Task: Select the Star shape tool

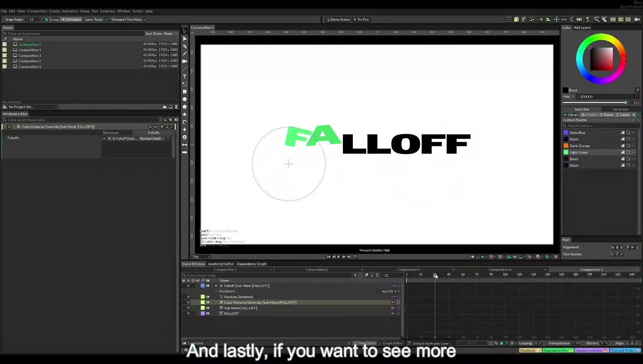Action: tap(185, 114)
